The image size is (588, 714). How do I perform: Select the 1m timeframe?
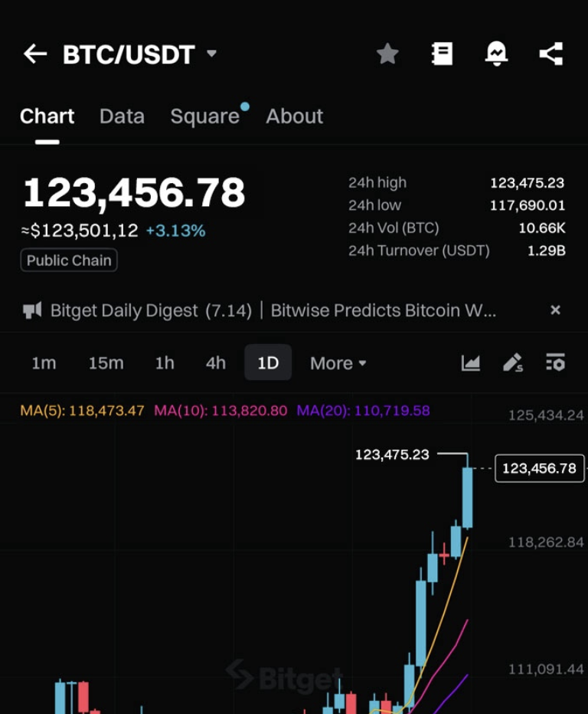tap(44, 363)
